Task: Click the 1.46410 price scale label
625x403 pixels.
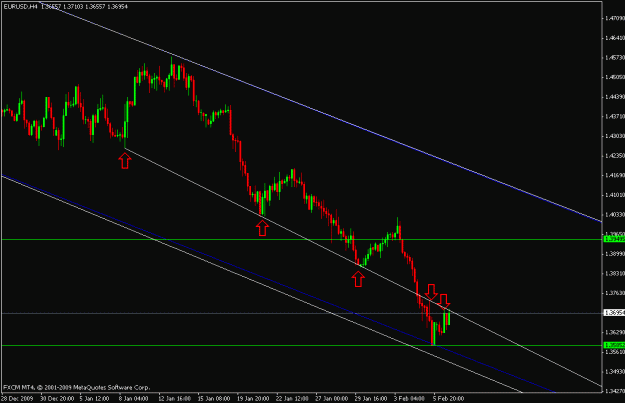Action: point(615,38)
